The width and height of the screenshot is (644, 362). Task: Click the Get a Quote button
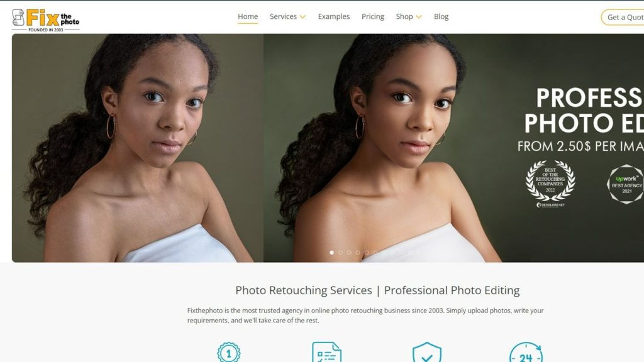point(624,18)
